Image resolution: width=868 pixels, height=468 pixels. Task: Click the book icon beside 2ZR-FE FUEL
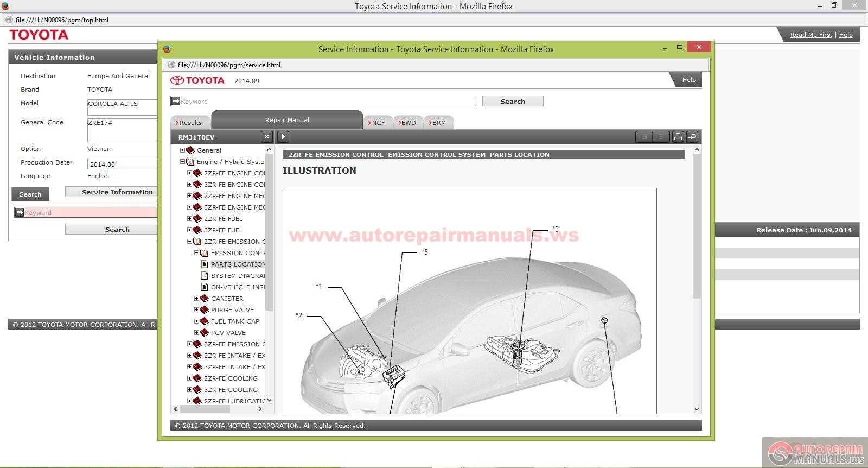click(197, 219)
